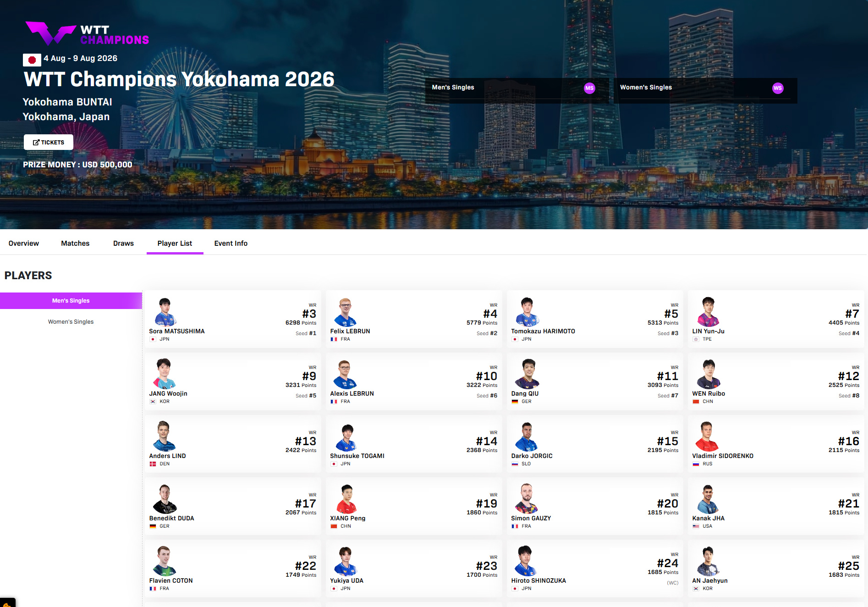Click the China flag under XIANG Peng
The image size is (868, 607).
coord(334,526)
